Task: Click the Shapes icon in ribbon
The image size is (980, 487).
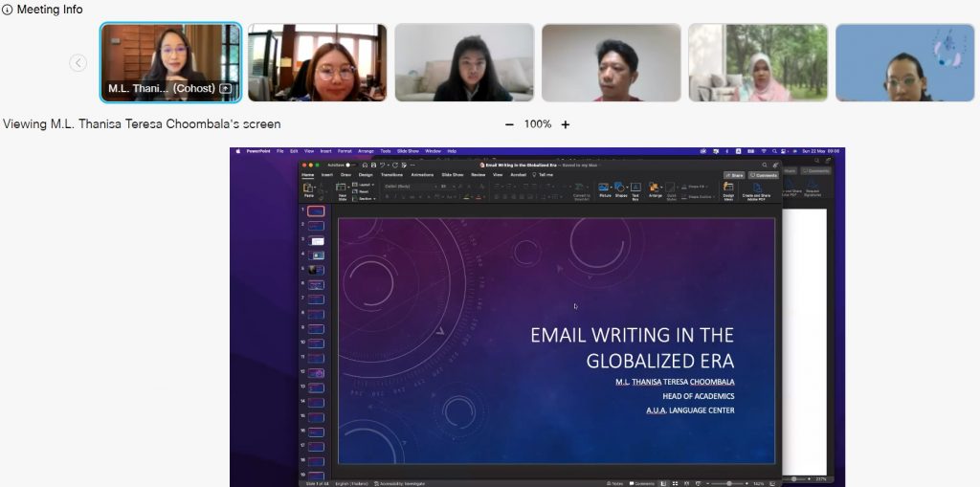Action: point(620,188)
